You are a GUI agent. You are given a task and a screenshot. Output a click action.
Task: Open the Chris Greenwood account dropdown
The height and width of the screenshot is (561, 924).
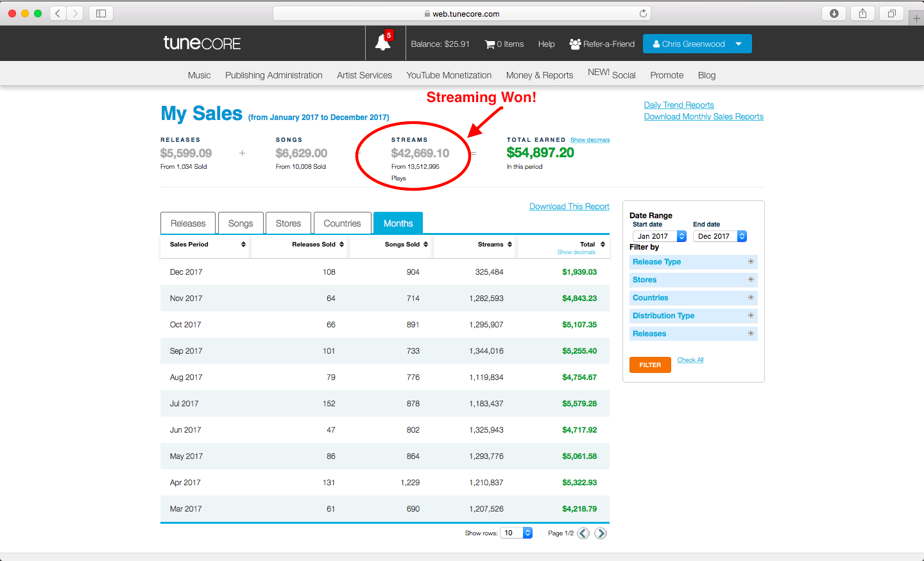tap(697, 44)
